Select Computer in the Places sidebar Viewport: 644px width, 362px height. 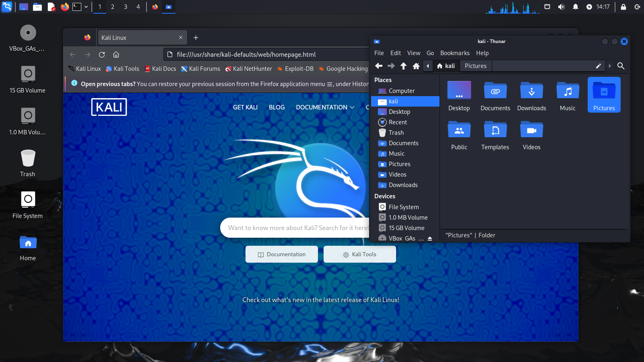[x=405, y=91]
